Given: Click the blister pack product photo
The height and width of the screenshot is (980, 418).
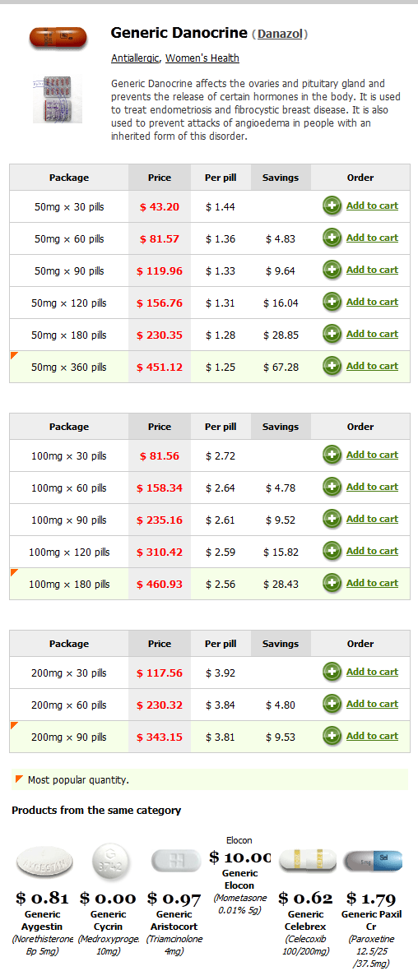Looking at the screenshot, I should pyautogui.click(x=58, y=99).
